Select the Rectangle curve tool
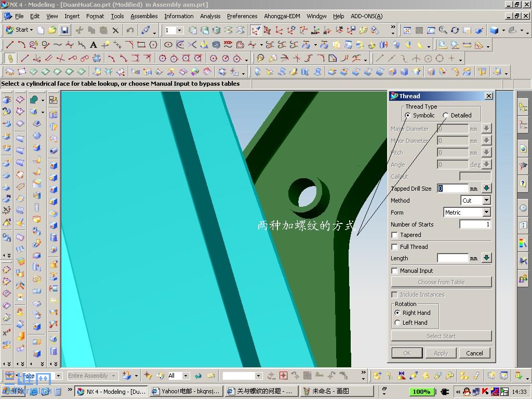The width and height of the screenshot is (532, 399). pyautogui.click(x=141, y=45)
